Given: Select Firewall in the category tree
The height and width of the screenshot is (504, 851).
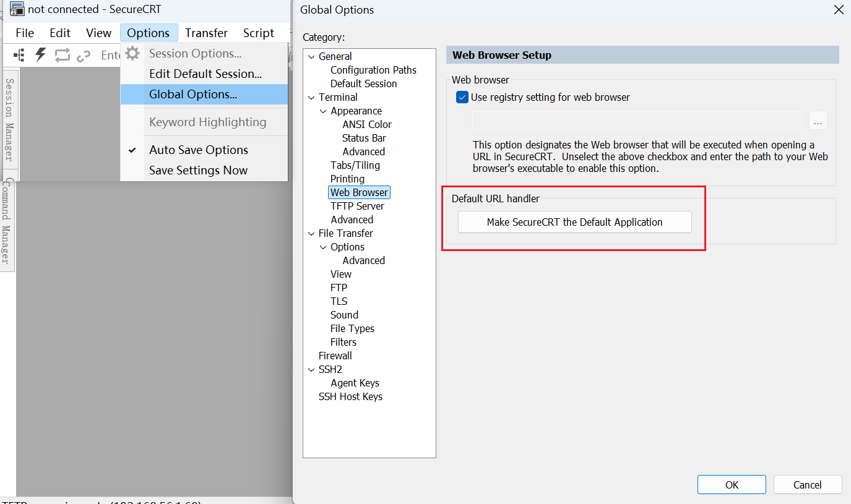Looking at the screenshot, I should coord(335,356).
